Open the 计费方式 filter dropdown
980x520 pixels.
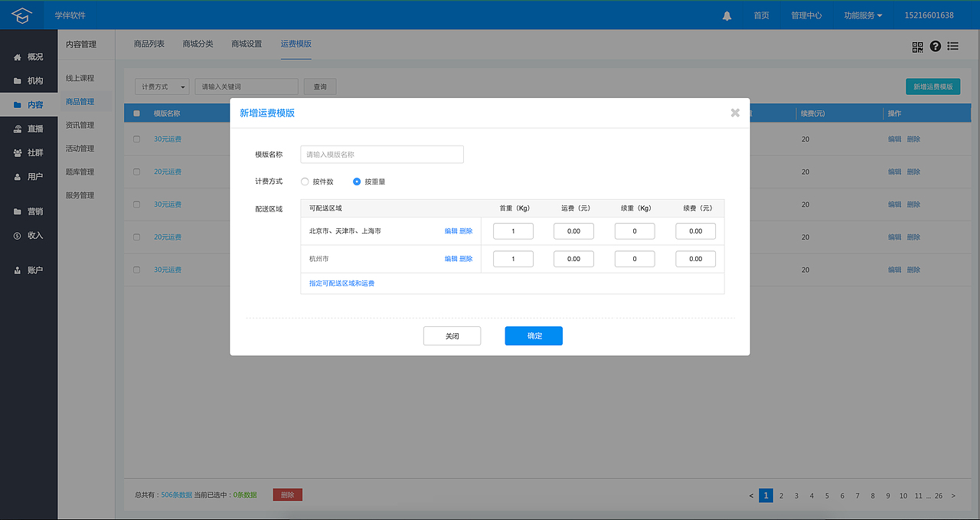(x=162, y=87)
